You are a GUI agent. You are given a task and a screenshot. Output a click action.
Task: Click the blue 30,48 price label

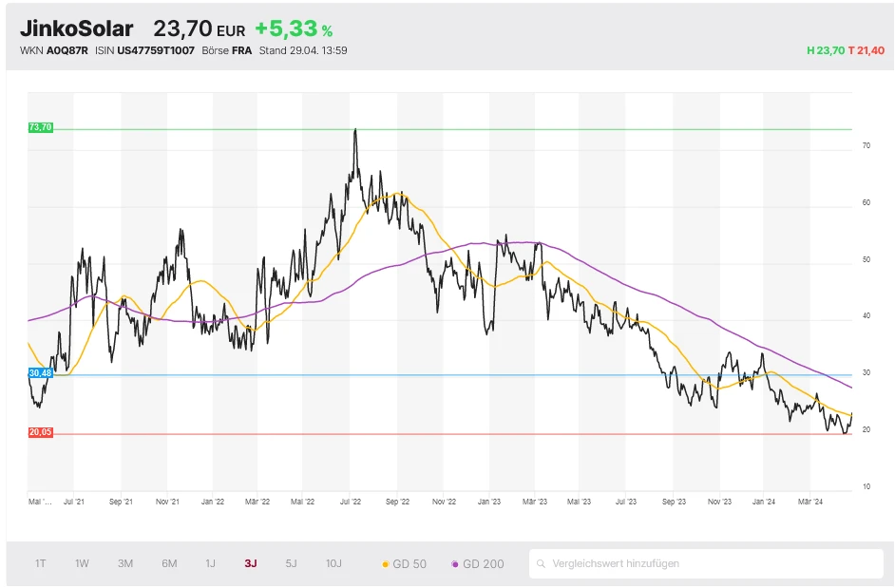[41, 373]
